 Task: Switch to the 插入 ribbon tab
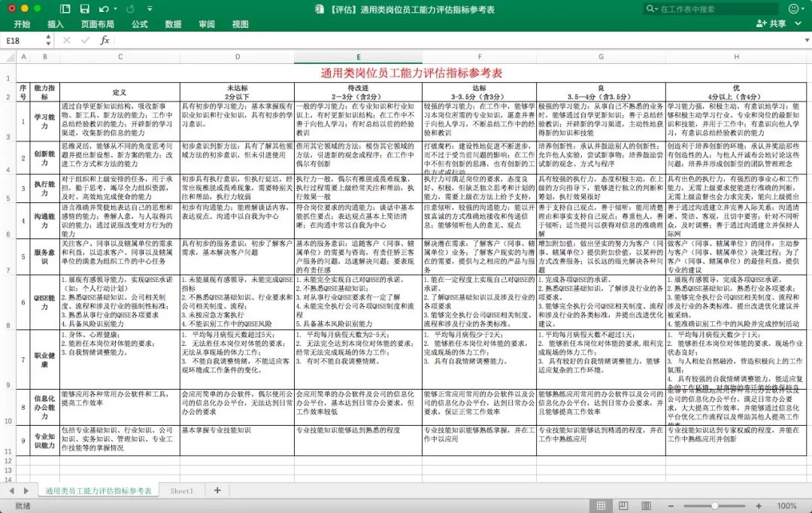pyautogui.click(x=56, y=24)
